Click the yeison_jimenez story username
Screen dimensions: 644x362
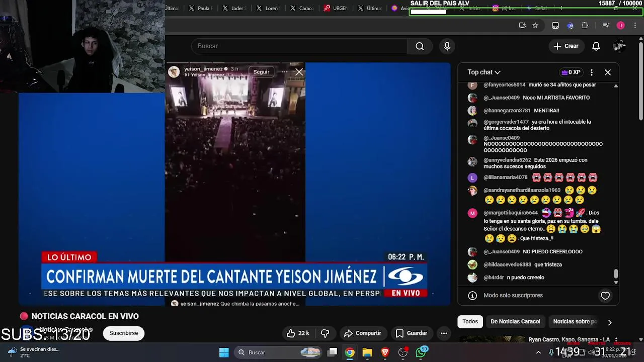tap(204, 69)
